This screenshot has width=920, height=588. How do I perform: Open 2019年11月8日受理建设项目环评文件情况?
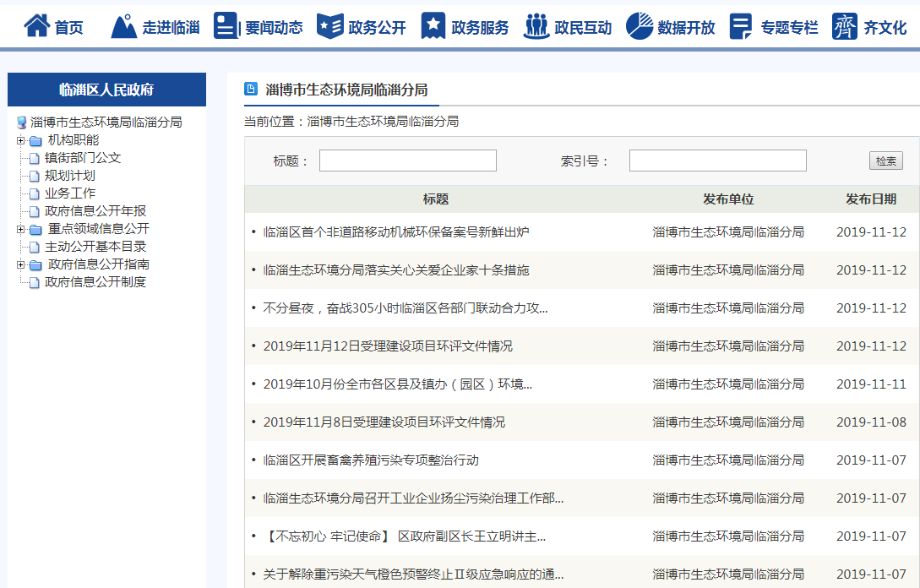[384, 422]
